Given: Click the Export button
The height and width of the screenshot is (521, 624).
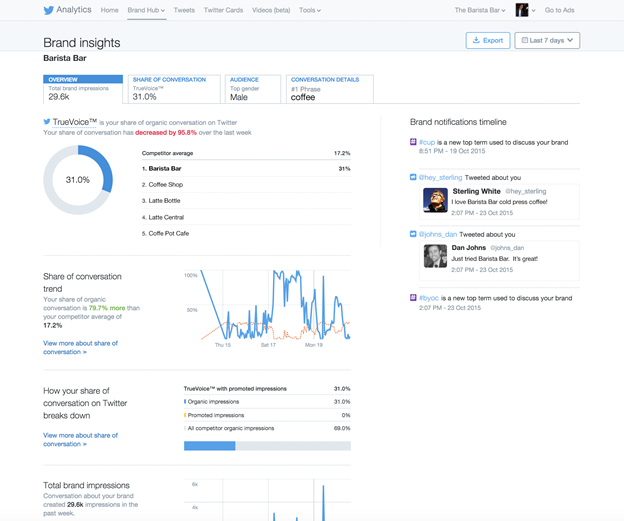Looking at the screenshot, I should click(x=488, y=40).
